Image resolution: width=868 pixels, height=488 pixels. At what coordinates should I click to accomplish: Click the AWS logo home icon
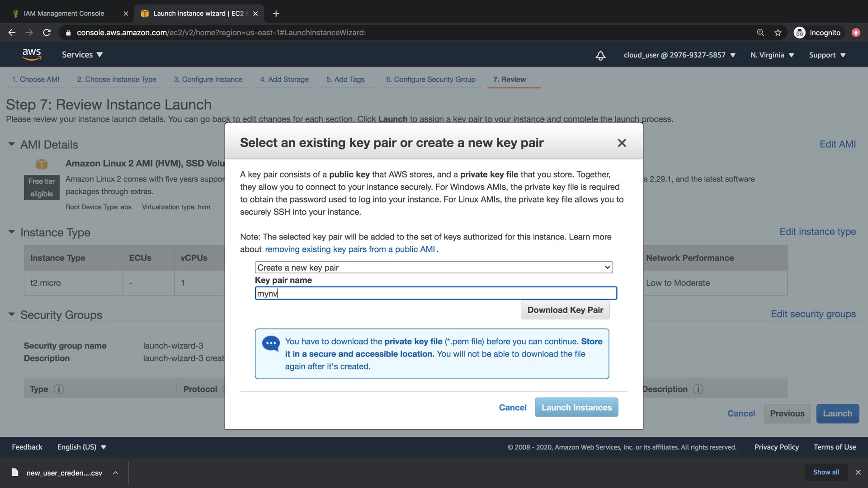32,55
